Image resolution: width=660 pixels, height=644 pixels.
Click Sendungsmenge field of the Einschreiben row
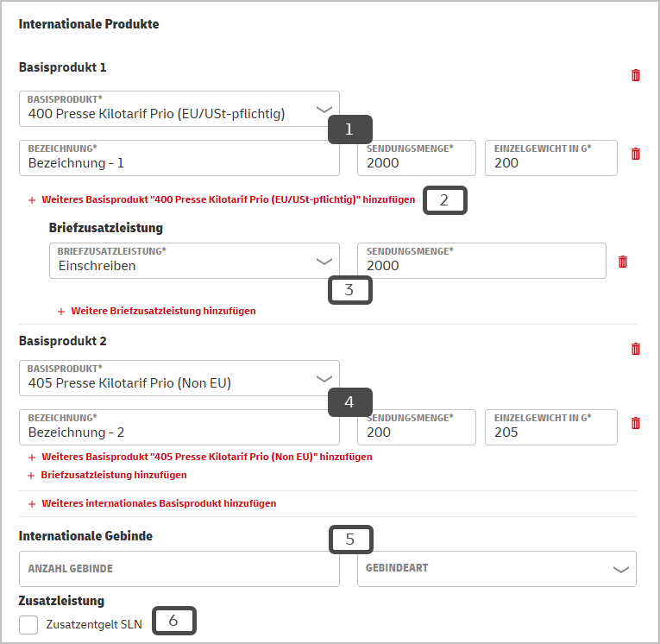[x=481, y=261]
